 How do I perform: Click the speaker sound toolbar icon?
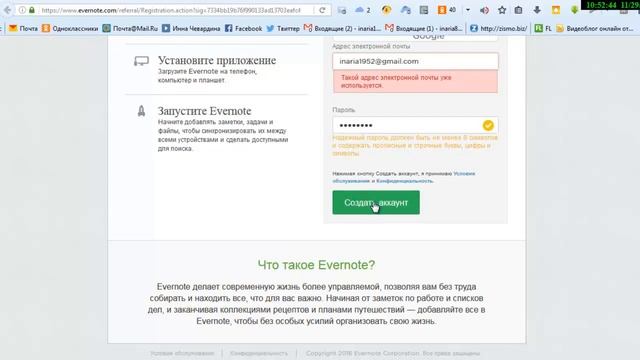click(x=484, y=11)
